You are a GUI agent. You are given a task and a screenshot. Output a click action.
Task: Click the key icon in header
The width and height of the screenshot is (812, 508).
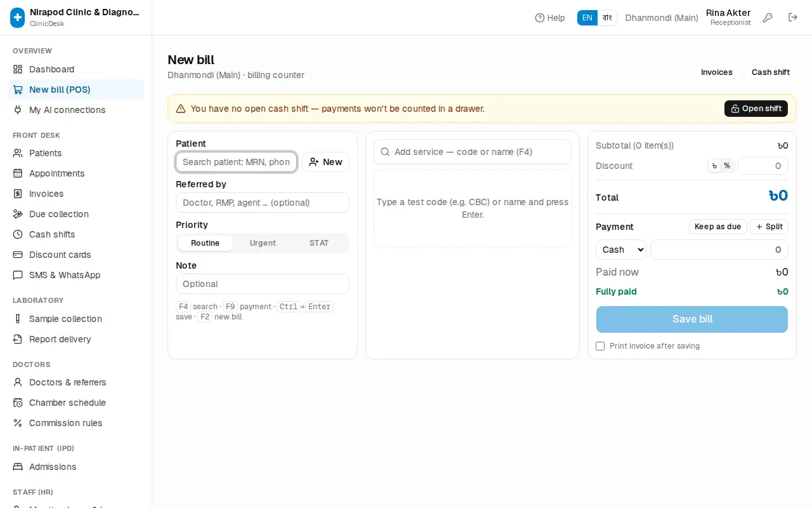[768, 18]
